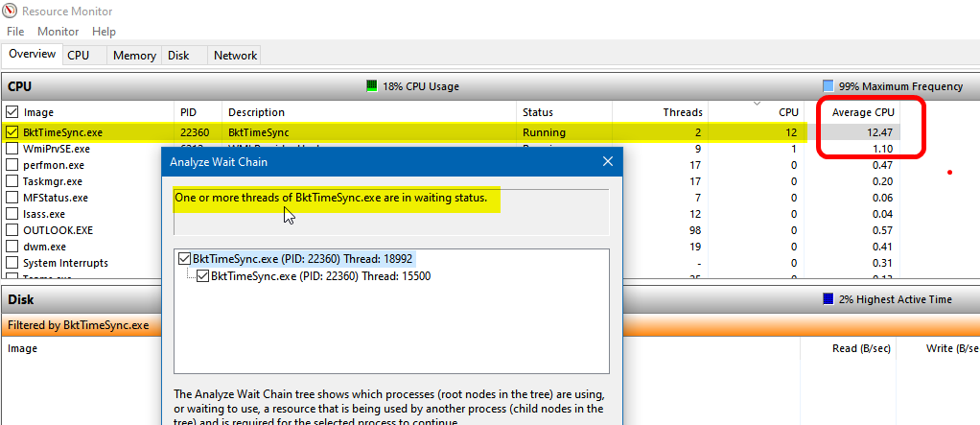Click the 98 threads value for OUTLOOK.EXE
Image resolution: width=980 pixels, height=425 pixels.
tap(695, 230)
